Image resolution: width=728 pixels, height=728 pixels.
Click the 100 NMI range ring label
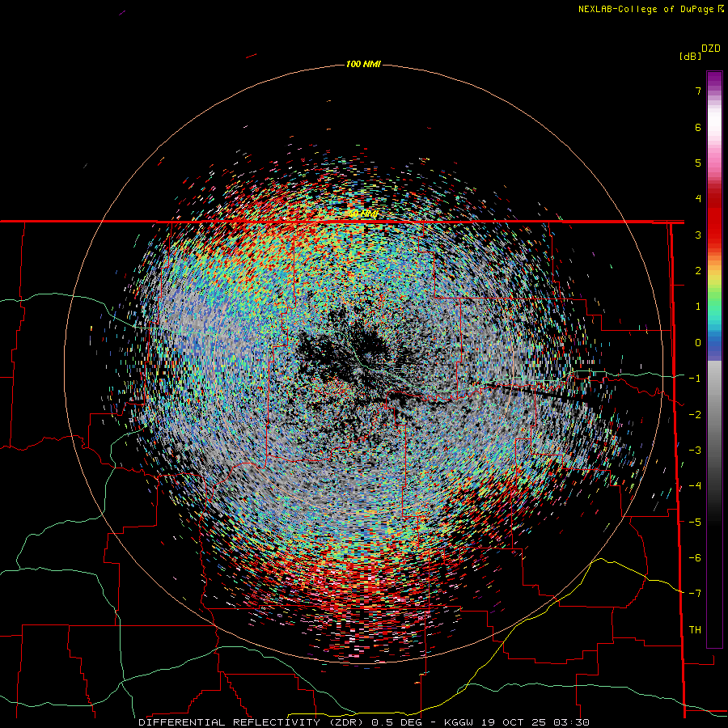[363, 64]
